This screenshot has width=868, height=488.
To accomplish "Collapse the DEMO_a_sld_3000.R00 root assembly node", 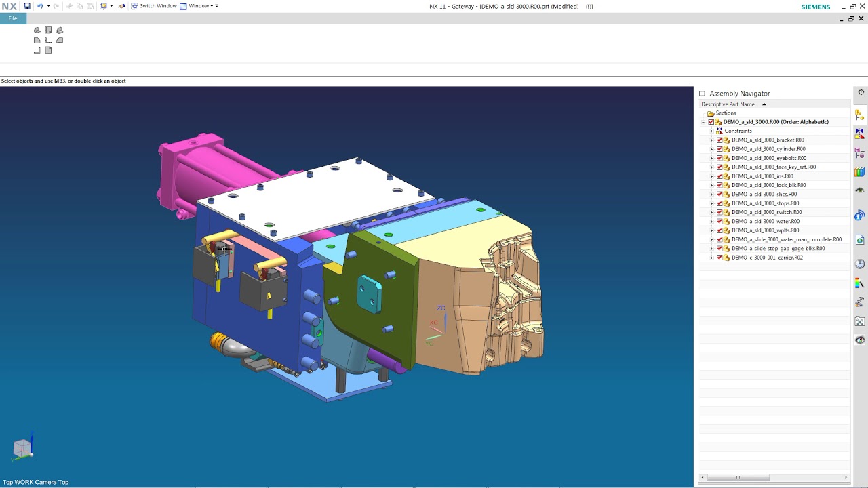I will (703, 122).
